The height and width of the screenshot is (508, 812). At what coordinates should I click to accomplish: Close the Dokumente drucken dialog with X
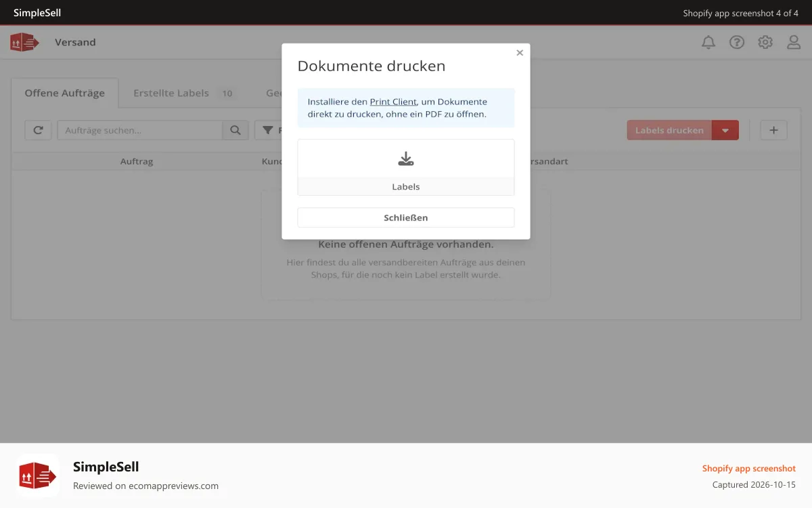(x=520, y=53)
